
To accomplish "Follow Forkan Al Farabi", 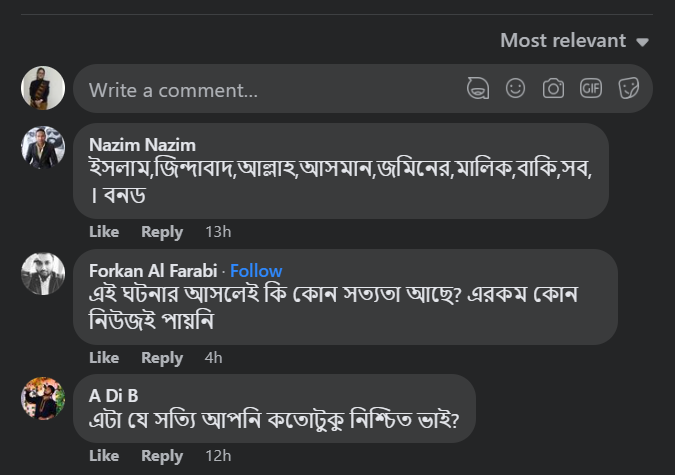I will [257, 271].
